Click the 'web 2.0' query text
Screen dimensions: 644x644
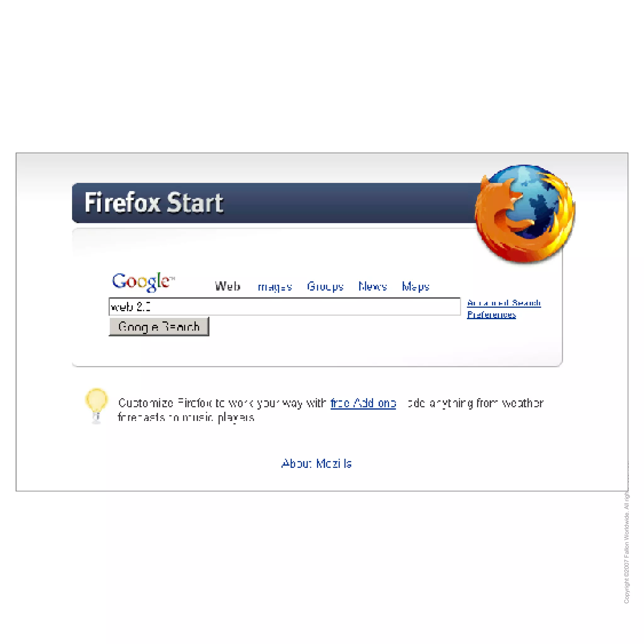point(131,307)
